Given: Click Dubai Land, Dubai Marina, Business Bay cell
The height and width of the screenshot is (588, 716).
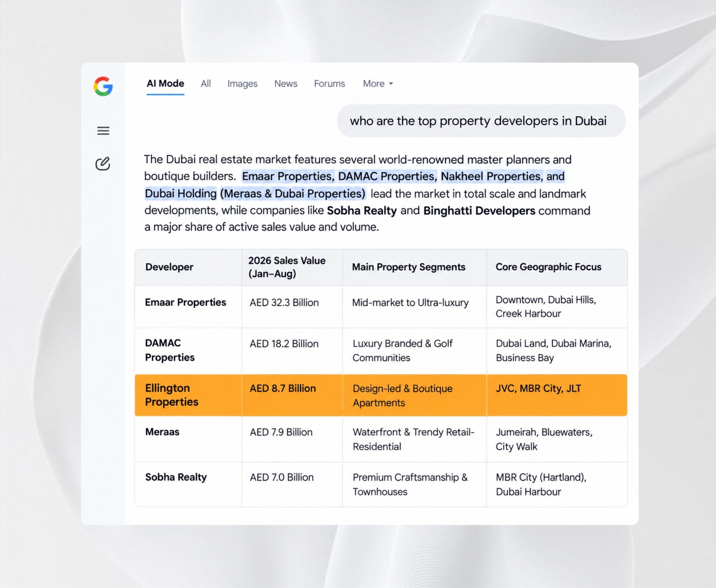Looking at the screenshot, I should pyautogui.click(x=557, y=351).
